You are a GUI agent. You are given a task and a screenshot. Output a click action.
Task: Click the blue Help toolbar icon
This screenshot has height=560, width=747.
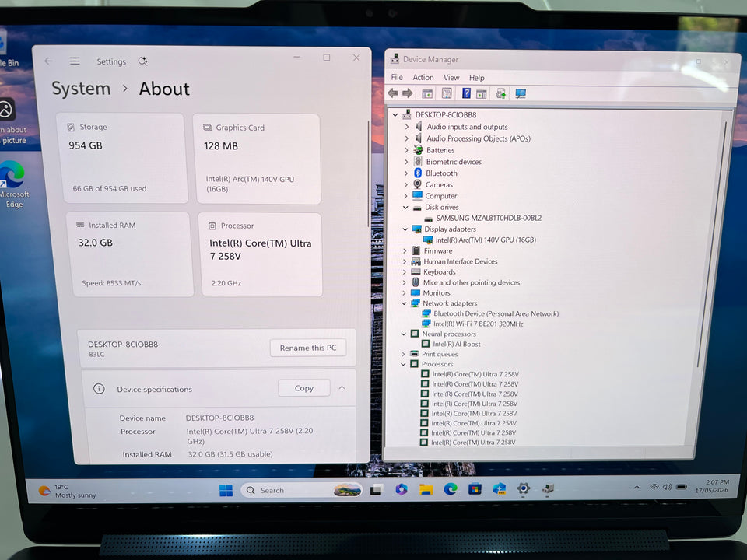click(466, 93)
